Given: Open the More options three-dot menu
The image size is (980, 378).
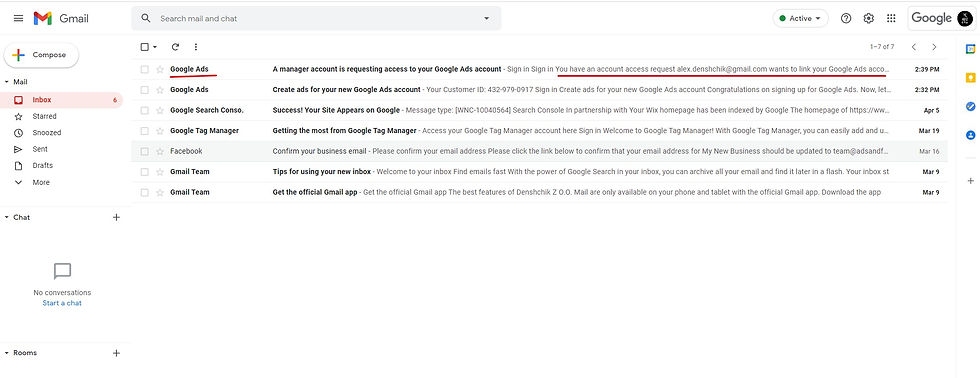Looking at the screenshot, I should click(x=196, y=47).
